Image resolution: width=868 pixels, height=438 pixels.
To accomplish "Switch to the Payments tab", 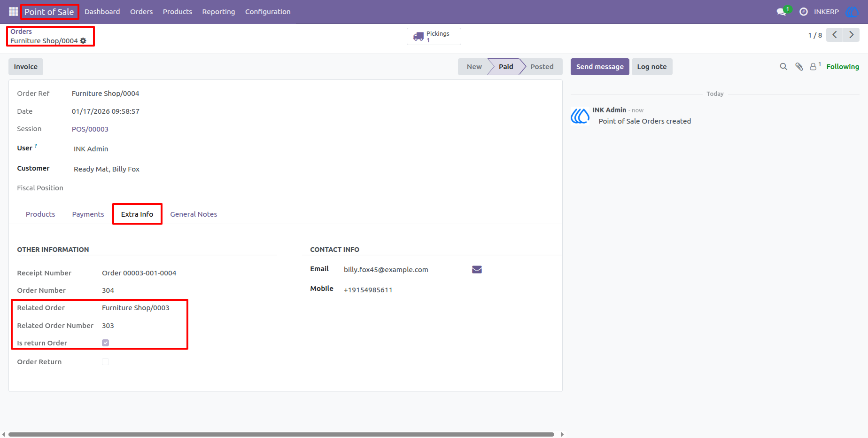I will 88,214.
